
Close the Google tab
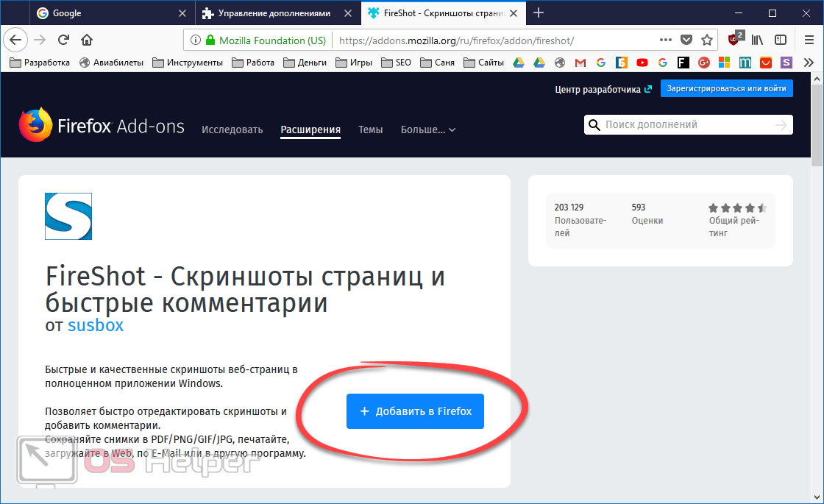(182, 13)
